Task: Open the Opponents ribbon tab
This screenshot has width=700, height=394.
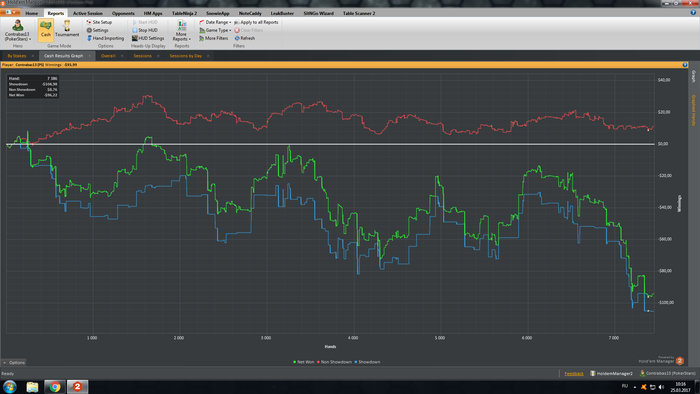Action: click(123, 13)
